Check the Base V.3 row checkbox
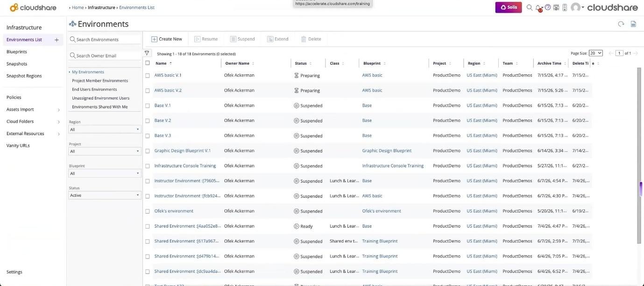 [148, 136]
